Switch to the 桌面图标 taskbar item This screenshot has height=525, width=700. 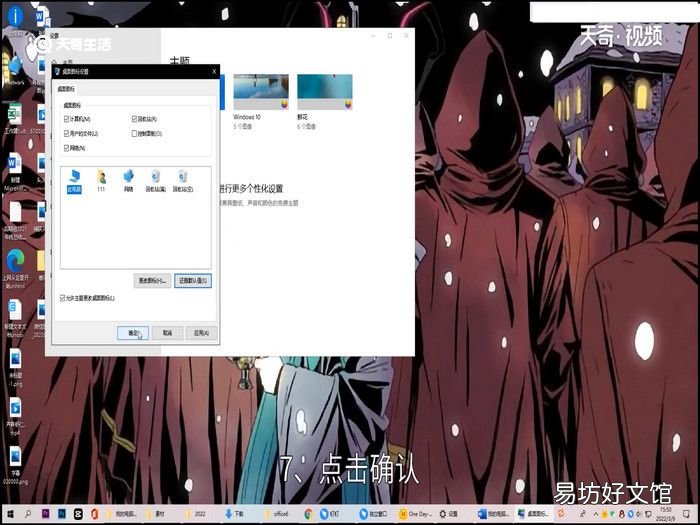(x=533, y=514)
